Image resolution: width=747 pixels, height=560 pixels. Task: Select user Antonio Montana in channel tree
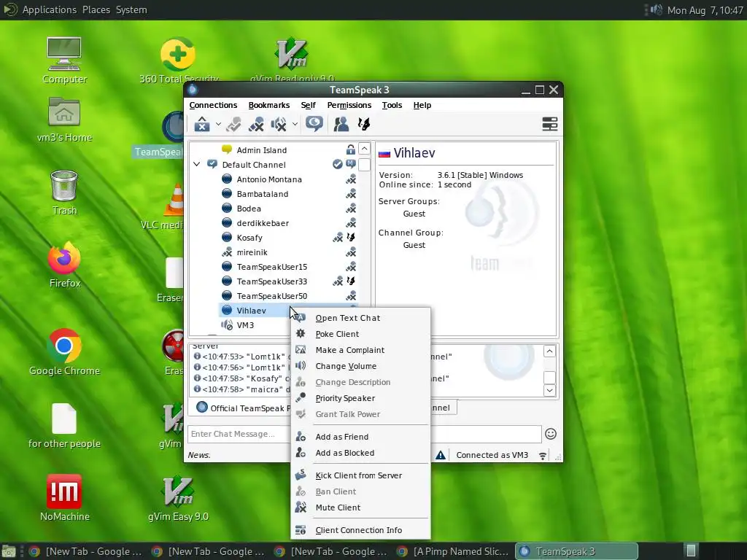coord(269,179)
